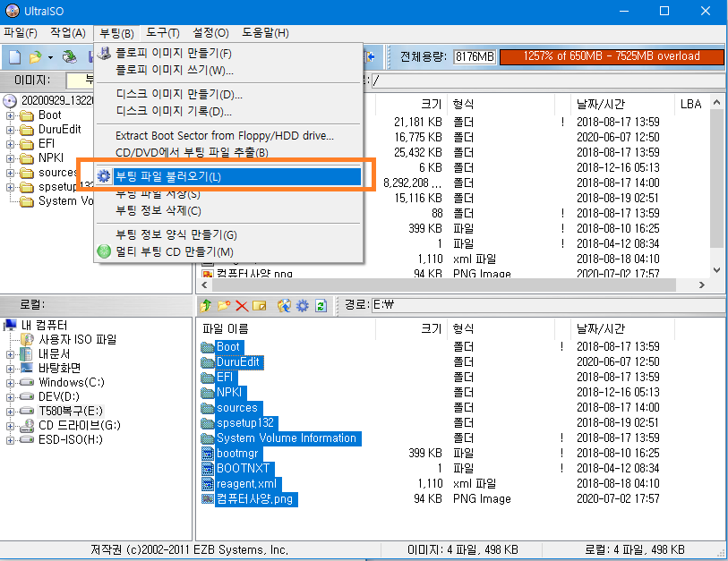The width and height of the screenshot is (728, 561).
Task: Click the image list vertical scrollbar down arrow
Action: click(717, 270)
